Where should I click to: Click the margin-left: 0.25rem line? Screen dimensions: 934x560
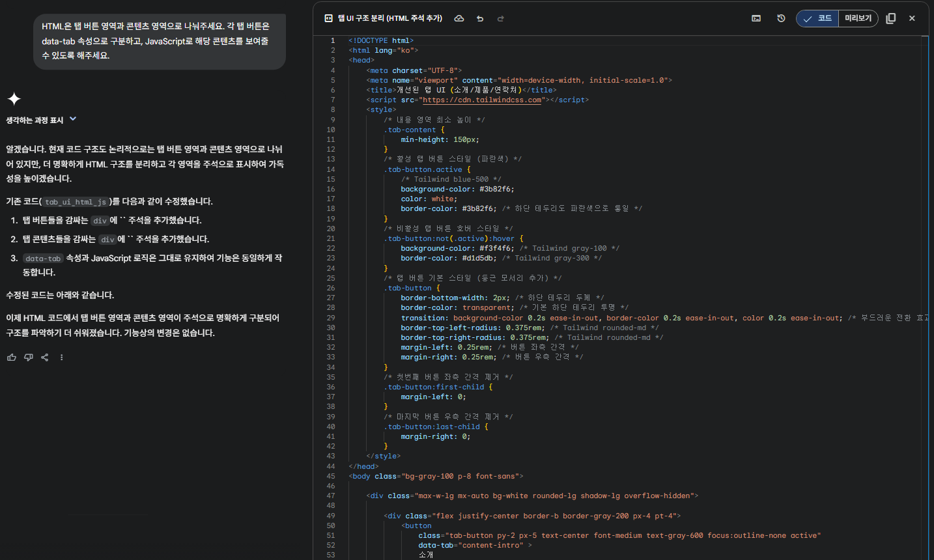(490, 347)
